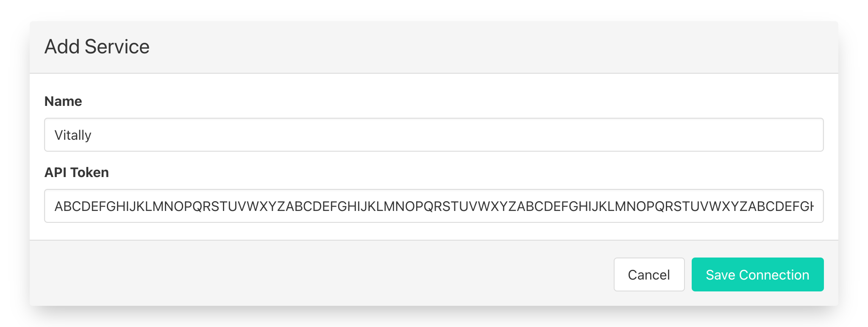Select the field containing the alphabet token
The width and height of the screenshot is (868, 327).
(434, 206)
